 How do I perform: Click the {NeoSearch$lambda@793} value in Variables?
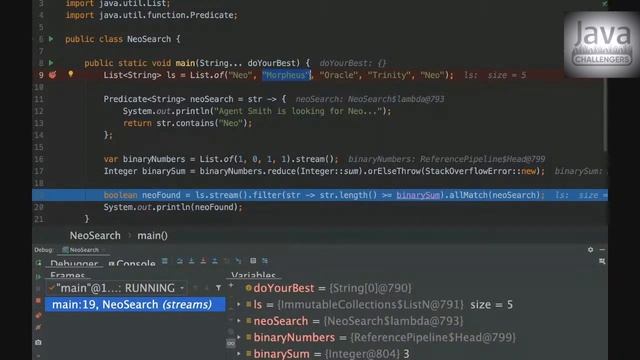(393, 321)
